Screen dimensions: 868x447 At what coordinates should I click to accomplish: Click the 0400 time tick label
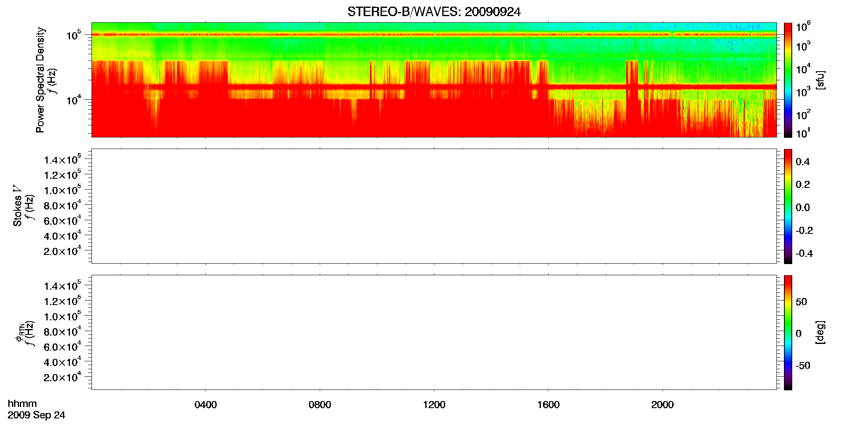click(205, 405)
